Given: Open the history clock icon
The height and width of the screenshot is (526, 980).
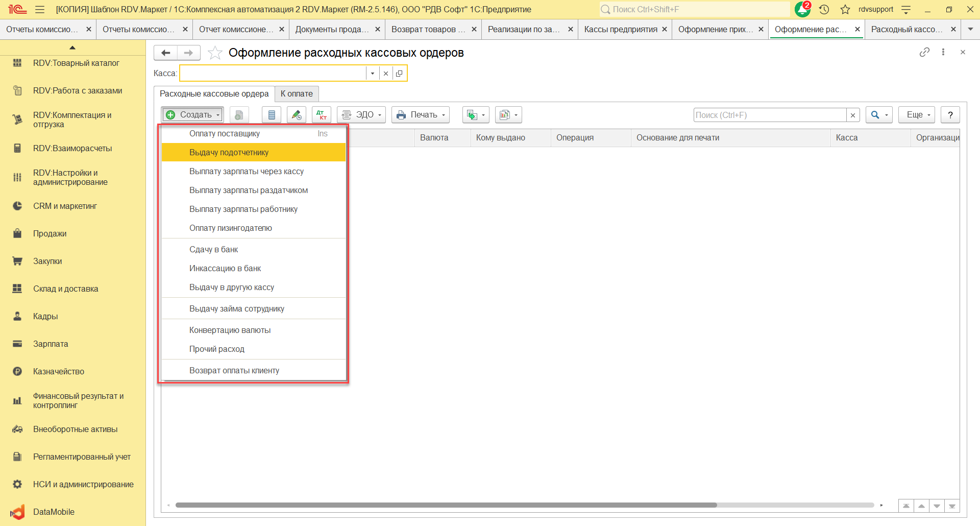Looking at the screenshot, I should [824, 9].
